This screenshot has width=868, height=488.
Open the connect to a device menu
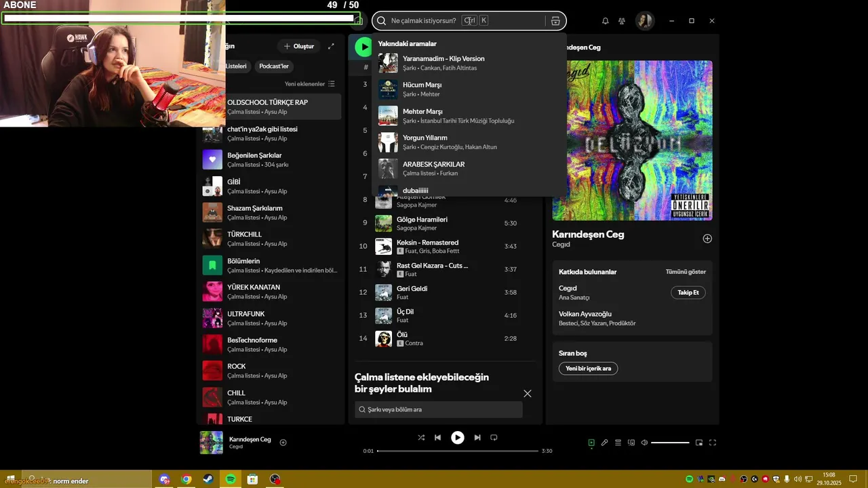point(631,443)
